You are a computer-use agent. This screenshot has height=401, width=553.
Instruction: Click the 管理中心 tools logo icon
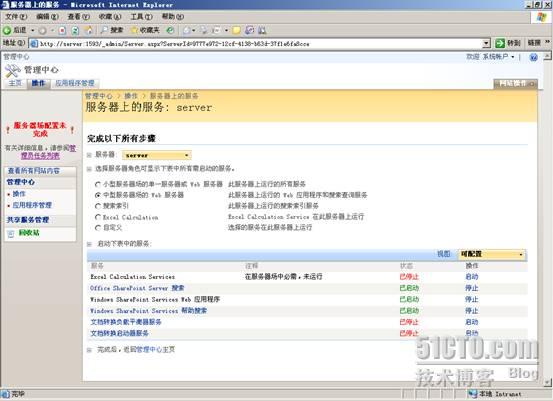(x=13, y=71)
